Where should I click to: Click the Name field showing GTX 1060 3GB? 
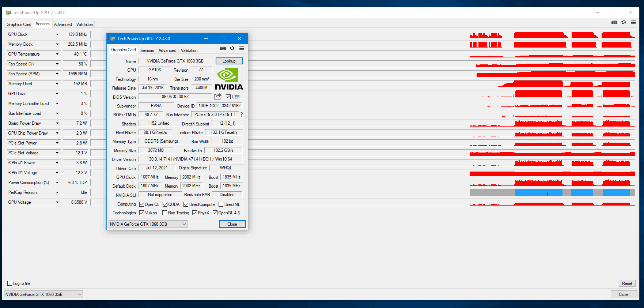[175, 61]
